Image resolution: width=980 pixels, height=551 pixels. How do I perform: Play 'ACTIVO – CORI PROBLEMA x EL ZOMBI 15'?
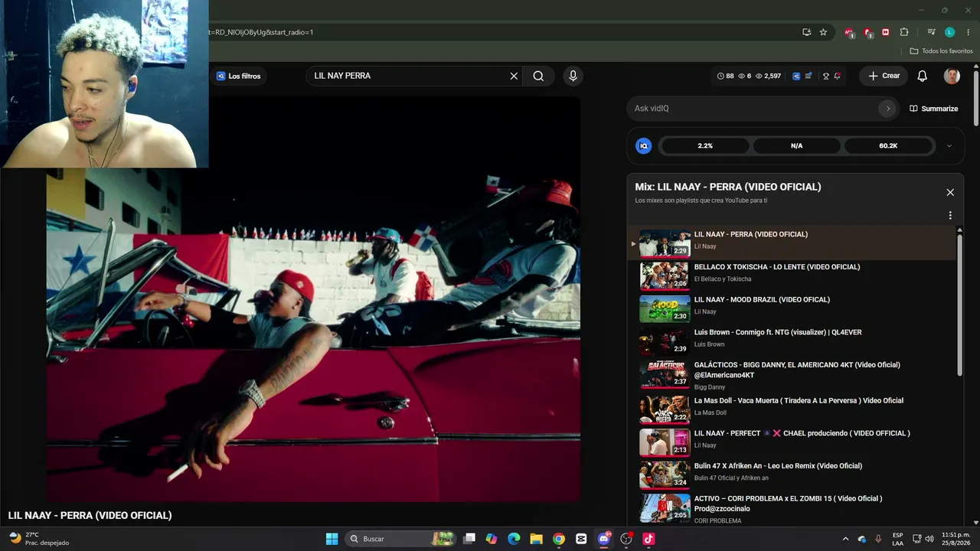pyautogui.click(x=791, y=508)
